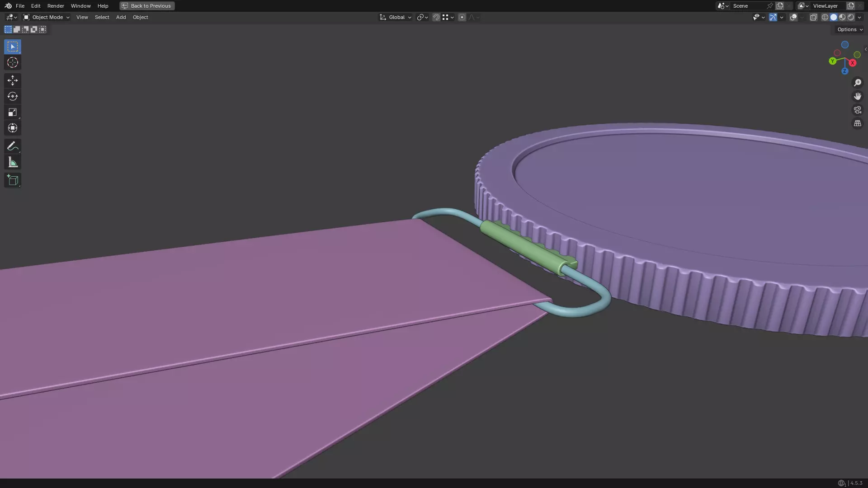The width and height of the screenshot is (868, 488).
Task: Open the Options dropdown
Action: coord(849,29)
